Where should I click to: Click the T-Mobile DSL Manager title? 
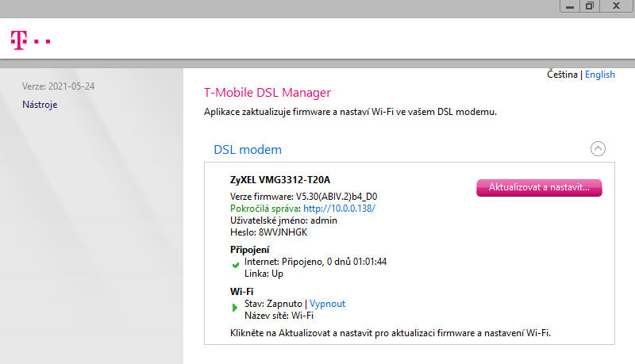[267, 93]
